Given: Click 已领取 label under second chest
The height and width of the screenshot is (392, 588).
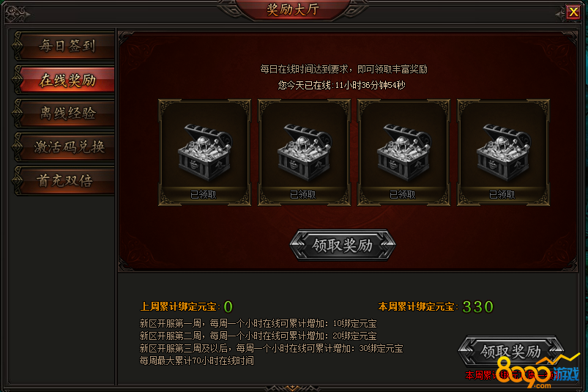Looking at the screenshot, I should pos(303,194).
